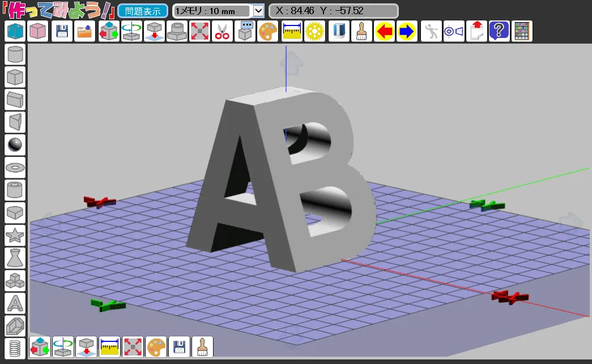Image resolution: width=592 pixels, height=364 pixels.
Task: Open the grid scale dropdown arrow
Action: coord(258,11)
